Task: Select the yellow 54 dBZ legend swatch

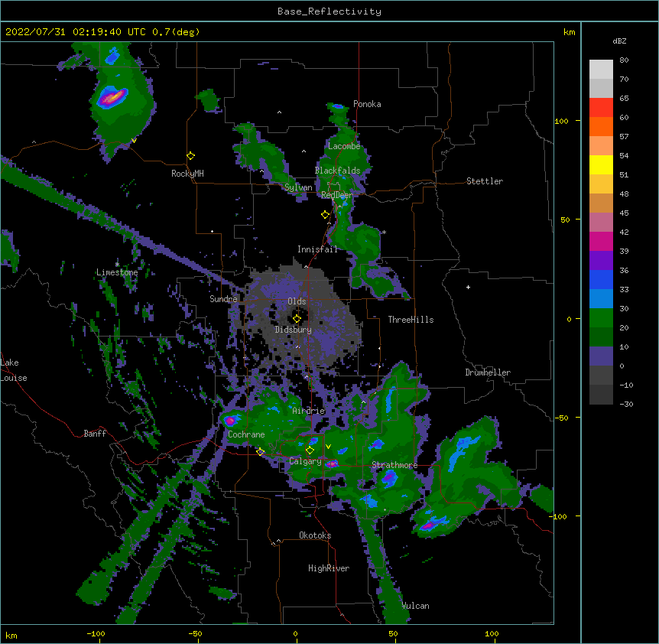Action: point(601,164)
